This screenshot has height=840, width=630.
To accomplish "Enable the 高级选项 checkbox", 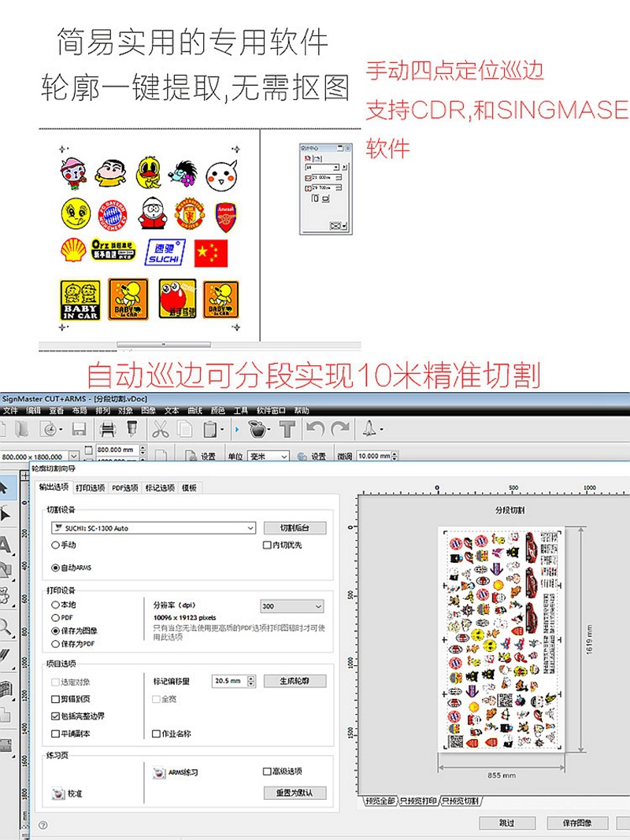I will coord(267,772).
